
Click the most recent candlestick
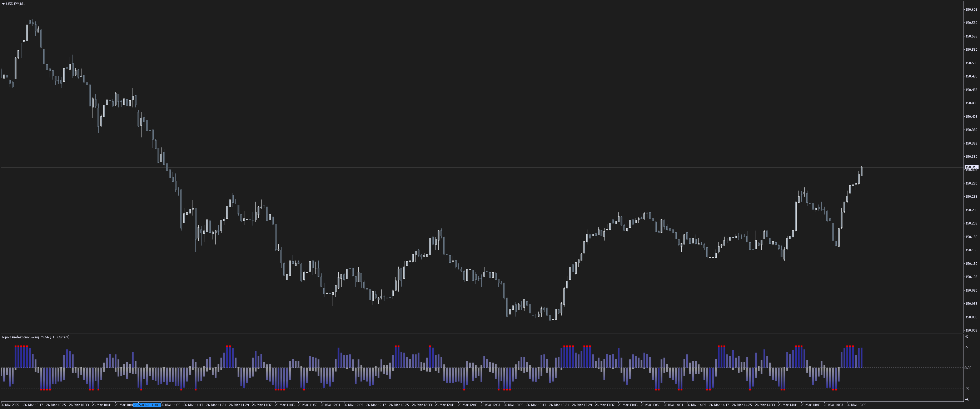861,172
